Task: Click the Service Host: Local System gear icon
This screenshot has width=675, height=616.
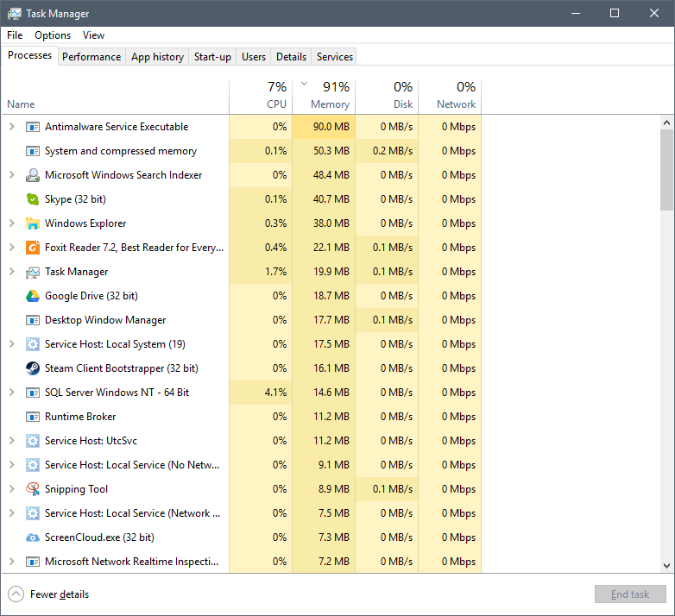Action: coord(33,344)
